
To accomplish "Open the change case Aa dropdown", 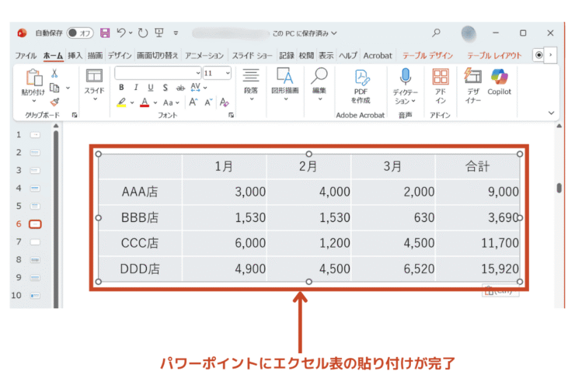I will 171,103.
